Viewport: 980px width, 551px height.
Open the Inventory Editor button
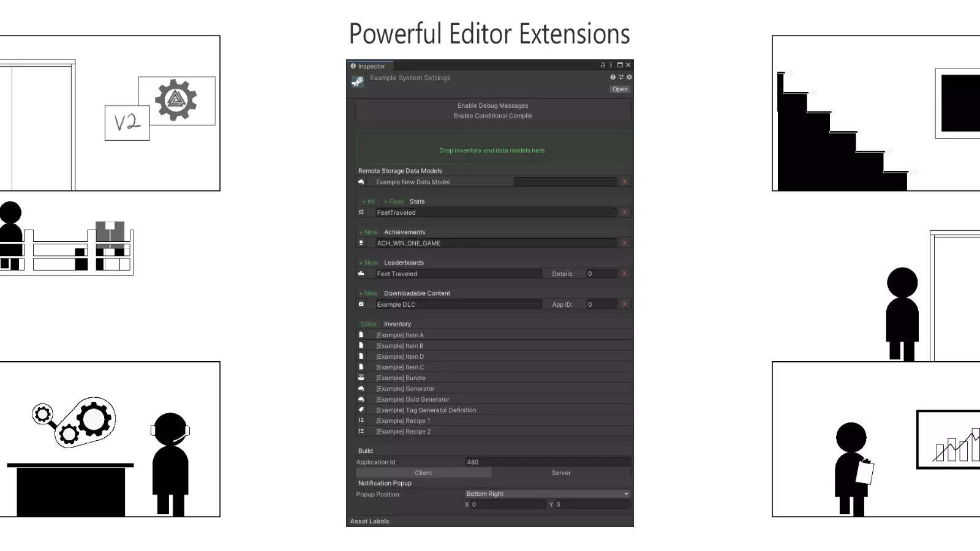pyautogui.click(x=369, y=324)
